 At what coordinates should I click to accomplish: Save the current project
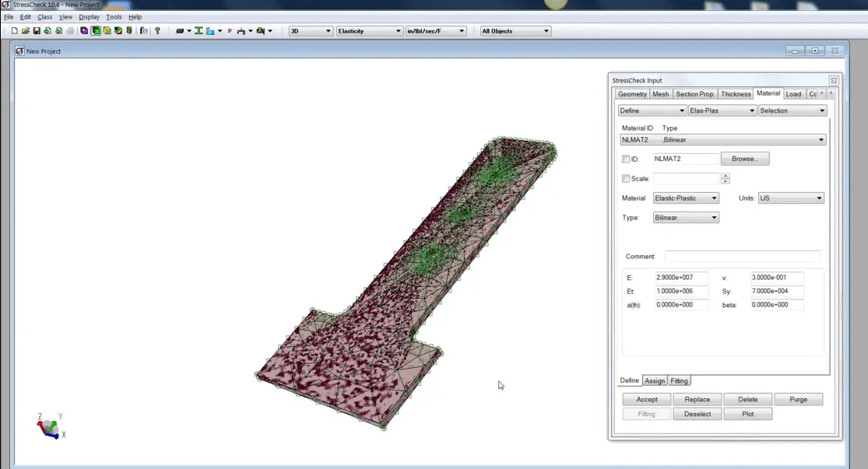pyautogui.click(x=36, y=30)
